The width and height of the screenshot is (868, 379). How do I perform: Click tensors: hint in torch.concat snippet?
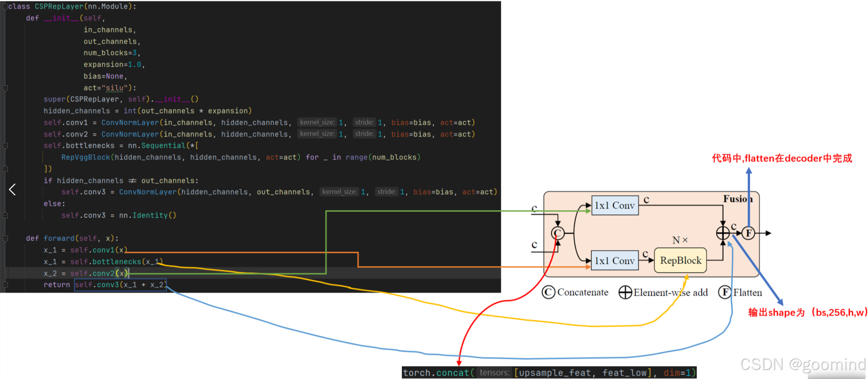tap(494, 373)
